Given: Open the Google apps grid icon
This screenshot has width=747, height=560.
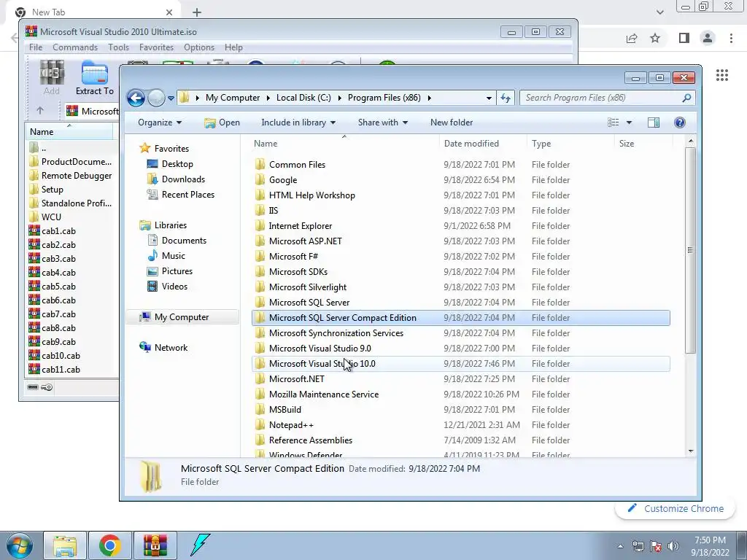Looking at the screenshot, I should [x=722, y=75].
